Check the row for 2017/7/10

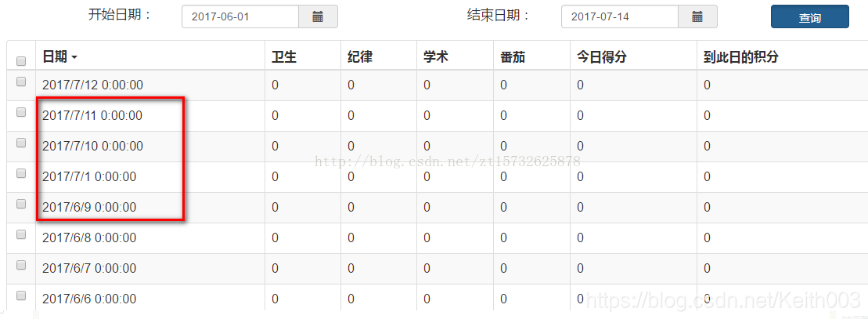(x=21, y=143)
